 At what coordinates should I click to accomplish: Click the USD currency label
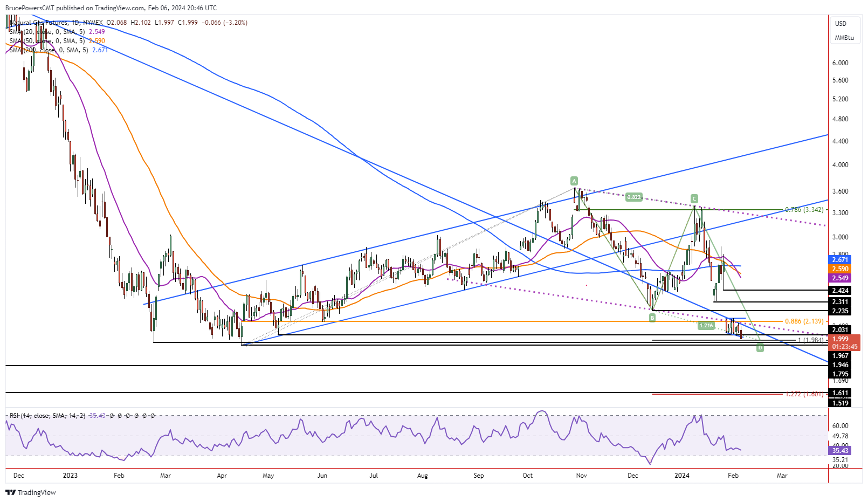click(841, 24)
